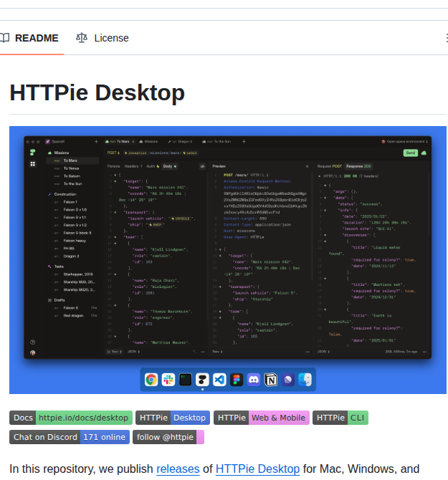
Task: Open the Headers 1 tab
Action: [133, 166]
